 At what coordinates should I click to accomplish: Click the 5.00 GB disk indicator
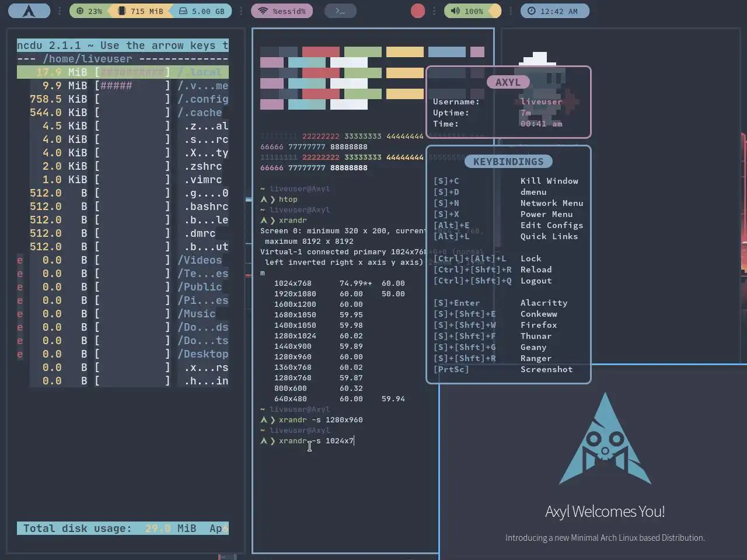tap(201, 11)
